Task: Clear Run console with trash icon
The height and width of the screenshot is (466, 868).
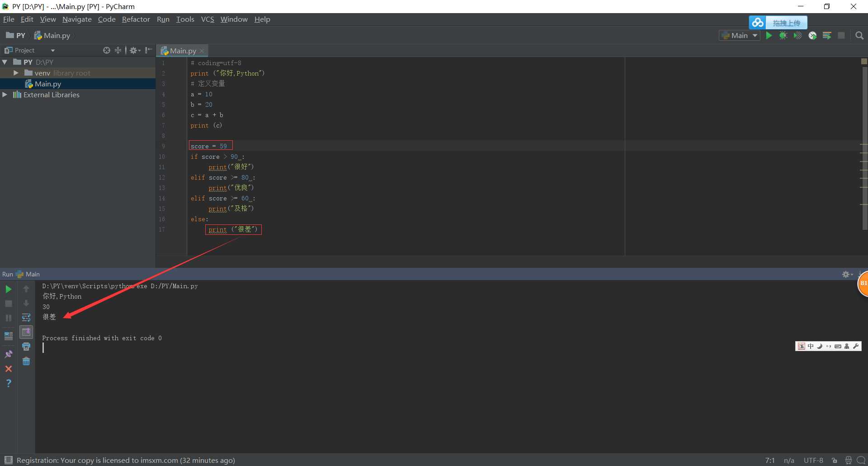Action: (x=26, y=361)
